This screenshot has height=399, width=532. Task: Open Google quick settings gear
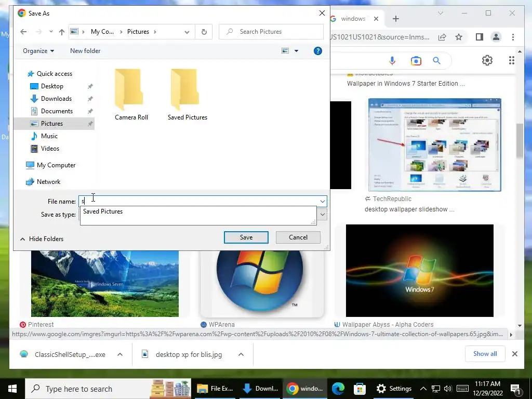(x=487, y=60)
